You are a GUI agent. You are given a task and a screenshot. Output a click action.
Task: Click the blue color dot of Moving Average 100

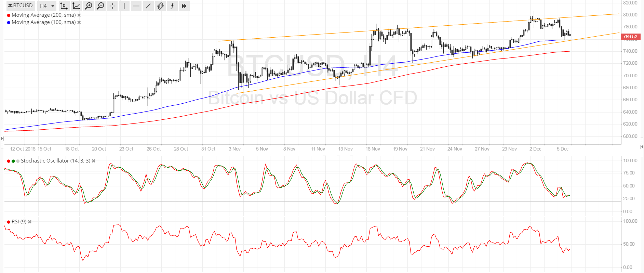pyautogui.click(x=9, y=23)
